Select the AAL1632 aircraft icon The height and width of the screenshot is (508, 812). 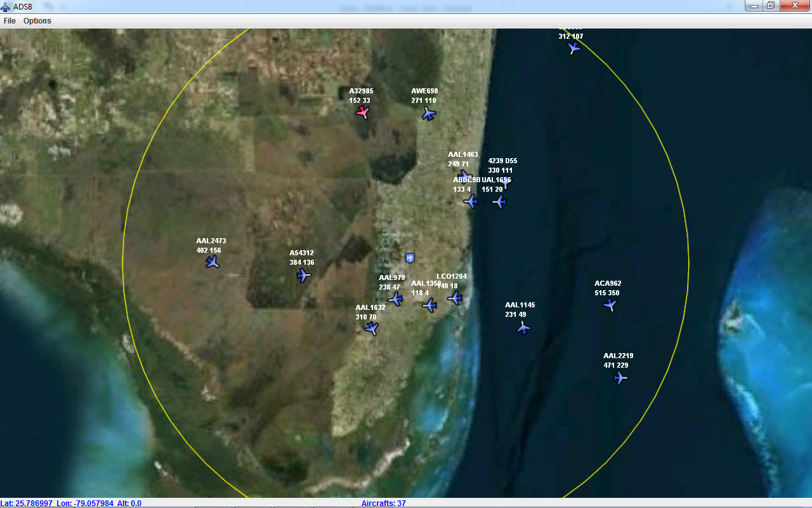coord(372,328)
